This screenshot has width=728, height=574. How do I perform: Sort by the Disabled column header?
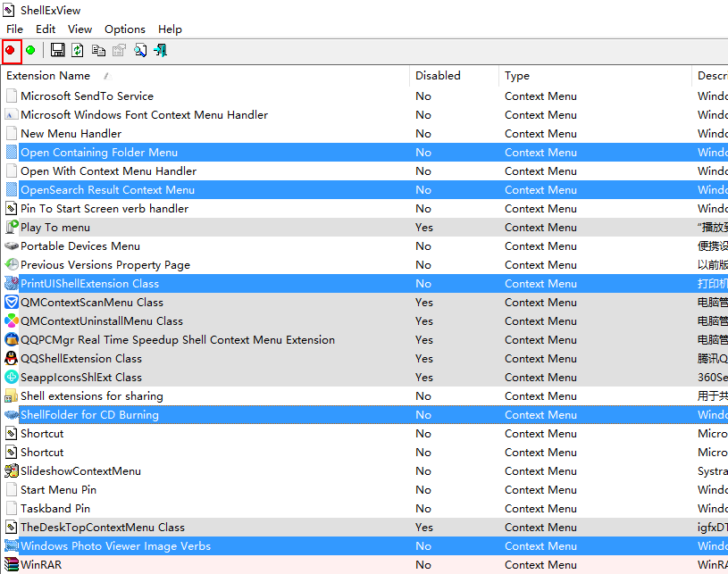point(455,76)
